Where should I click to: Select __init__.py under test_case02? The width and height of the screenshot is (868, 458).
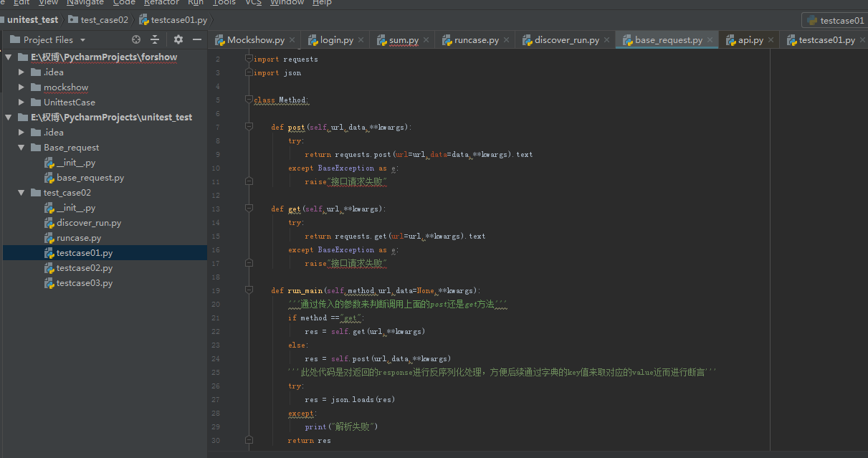click(76, 208)
